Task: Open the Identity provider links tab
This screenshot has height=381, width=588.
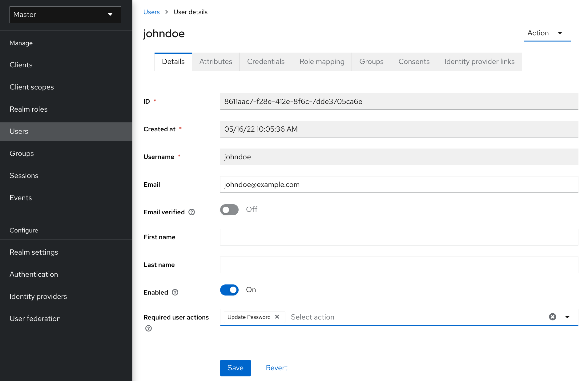Action: pos(479,62)
